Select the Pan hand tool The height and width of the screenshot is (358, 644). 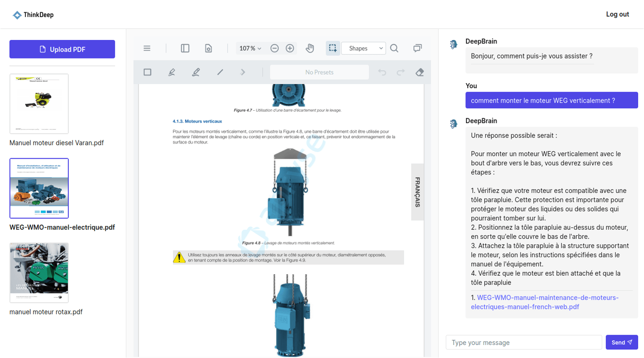310,49
